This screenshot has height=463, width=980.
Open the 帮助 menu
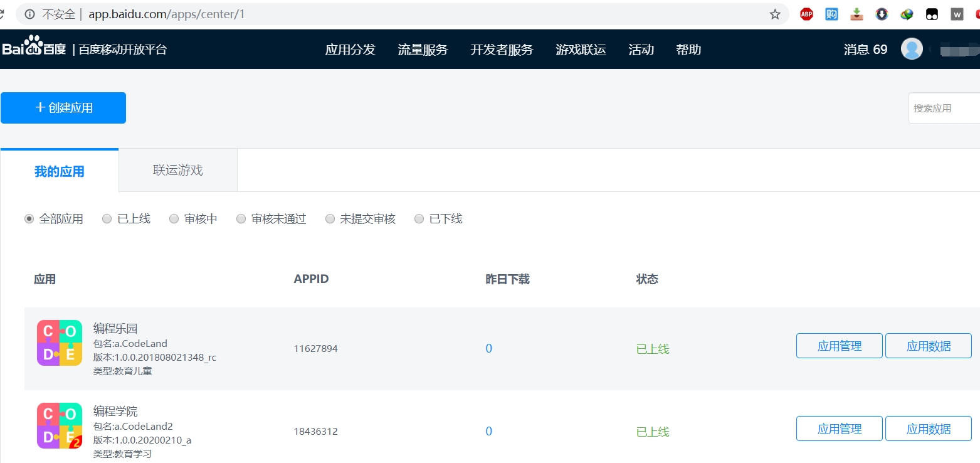(x=688, y=50)
